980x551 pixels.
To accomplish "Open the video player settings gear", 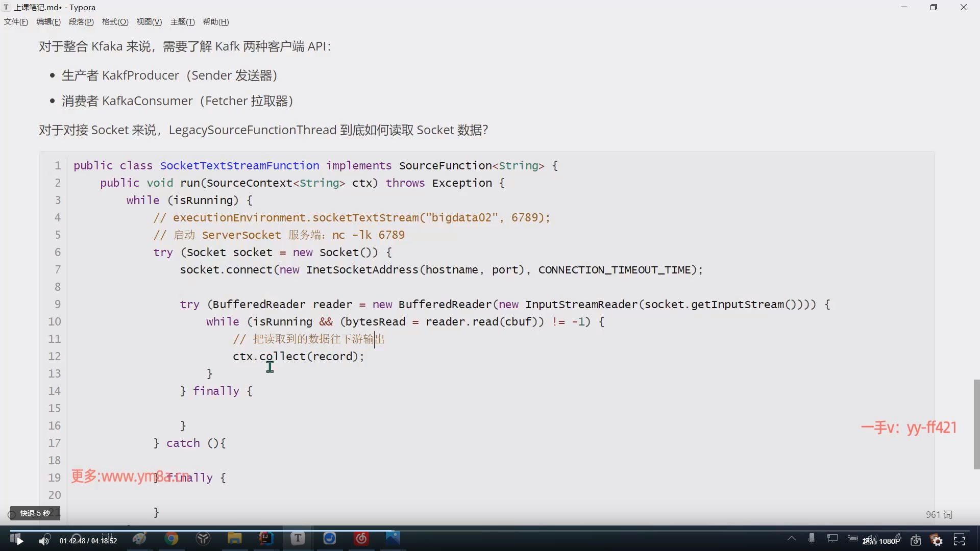I will pyautogui.click(x=937, y=541).
